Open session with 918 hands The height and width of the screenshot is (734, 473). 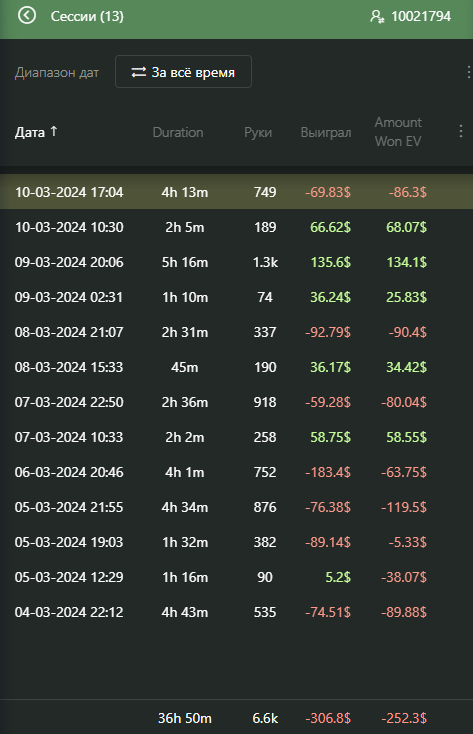(x=236, y=402)
